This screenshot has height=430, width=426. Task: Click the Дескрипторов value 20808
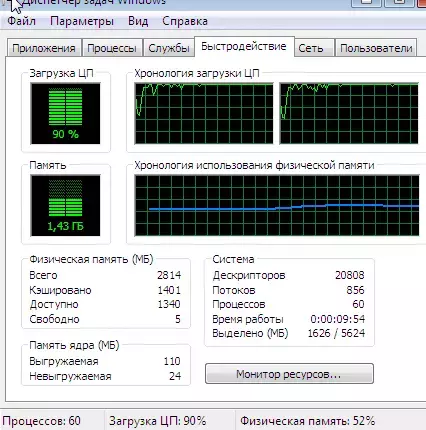(350, 275)
